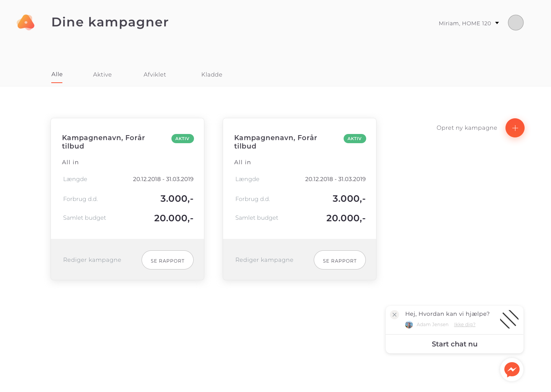Screen dimensions: 551x392
Task: Open the Messenger chat icon
Action: (512, 369)
